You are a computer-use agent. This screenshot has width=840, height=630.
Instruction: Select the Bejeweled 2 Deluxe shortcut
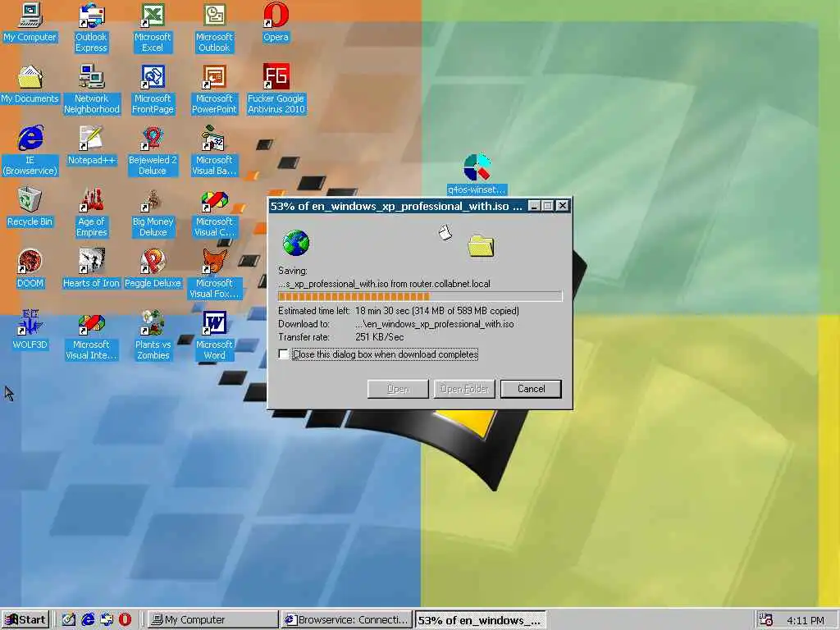coord(153,151)
